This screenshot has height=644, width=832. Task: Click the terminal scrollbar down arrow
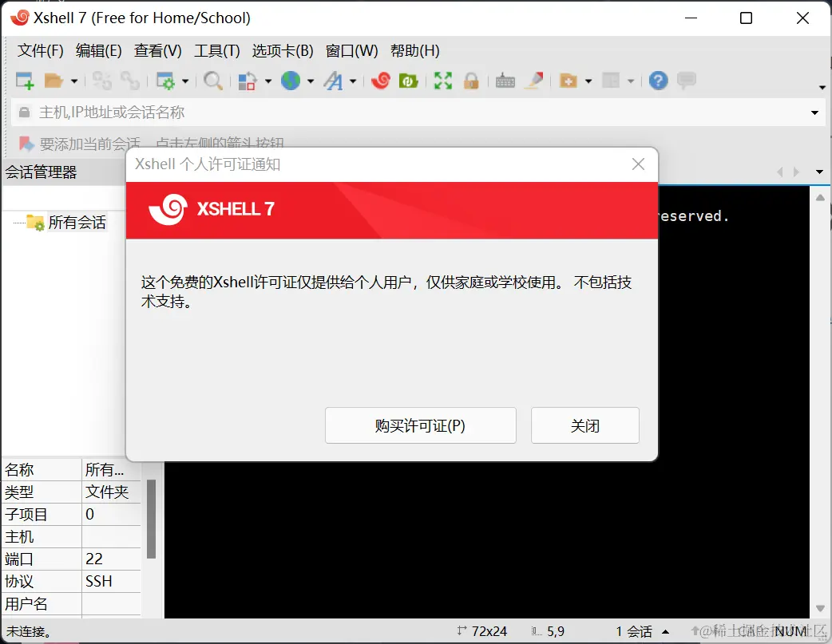820,608
